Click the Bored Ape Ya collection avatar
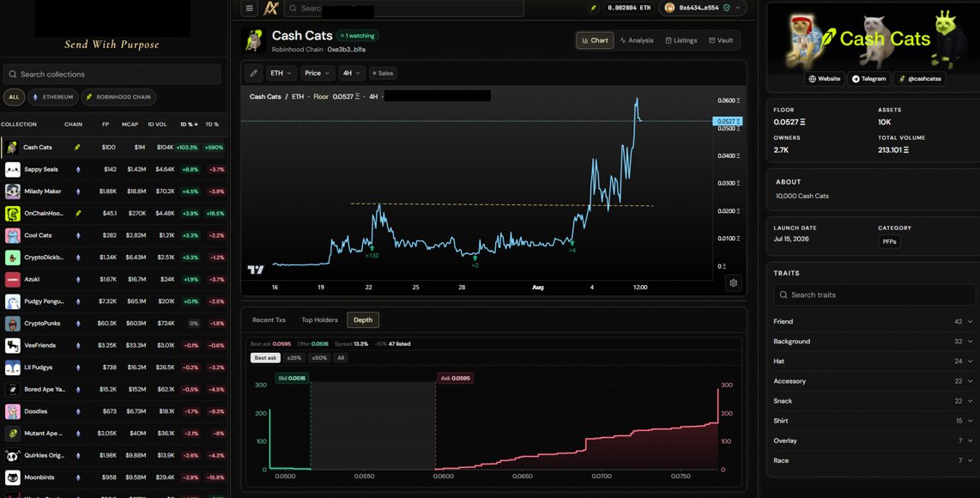 [x=13, y=389]
